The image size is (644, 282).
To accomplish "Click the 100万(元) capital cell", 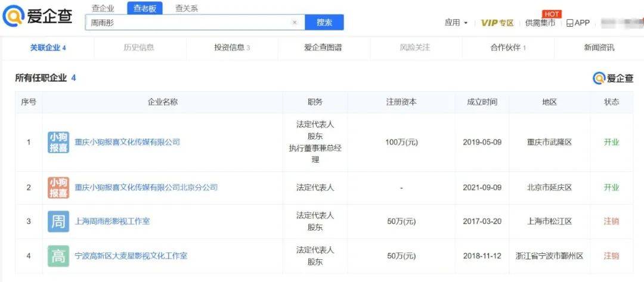I will [401, 142].
